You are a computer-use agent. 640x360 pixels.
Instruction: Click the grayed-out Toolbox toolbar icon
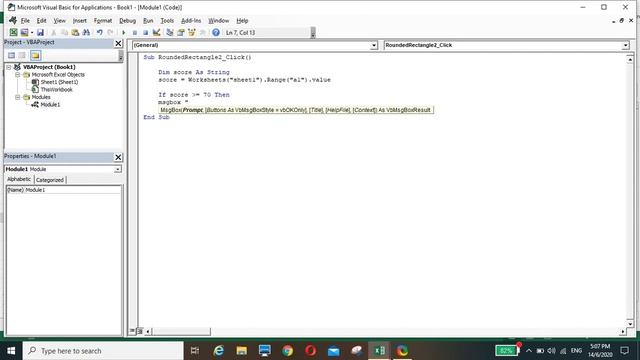[x=202, y=32]
